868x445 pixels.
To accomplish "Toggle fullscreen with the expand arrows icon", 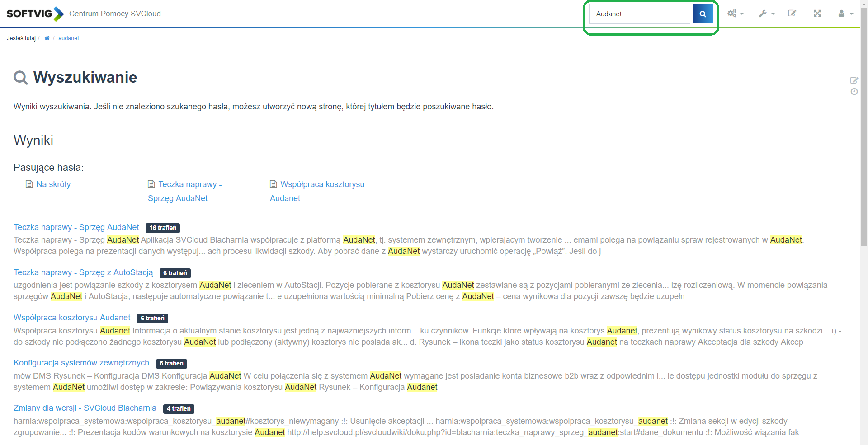I will (x=817, y=14).
